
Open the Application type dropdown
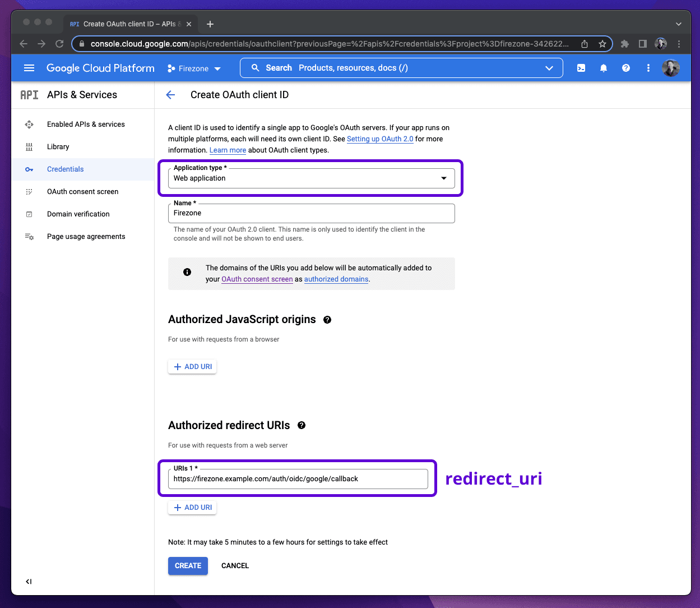point(444,178)
